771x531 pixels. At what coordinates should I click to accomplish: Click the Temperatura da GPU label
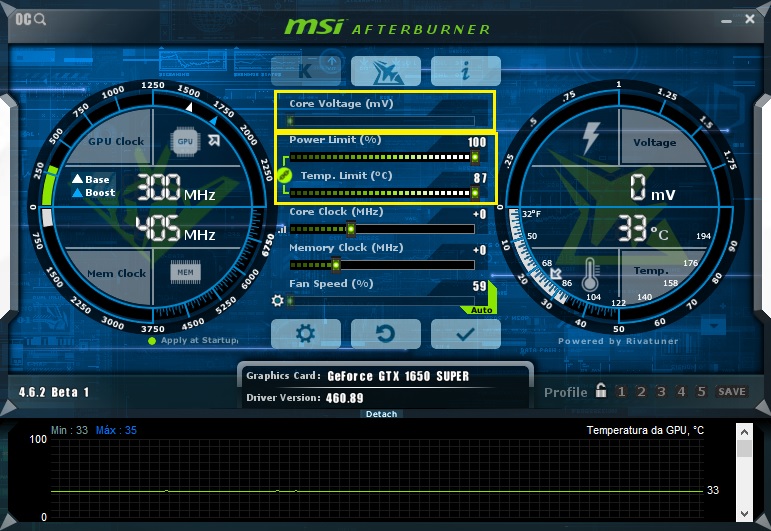coord(645,430)
